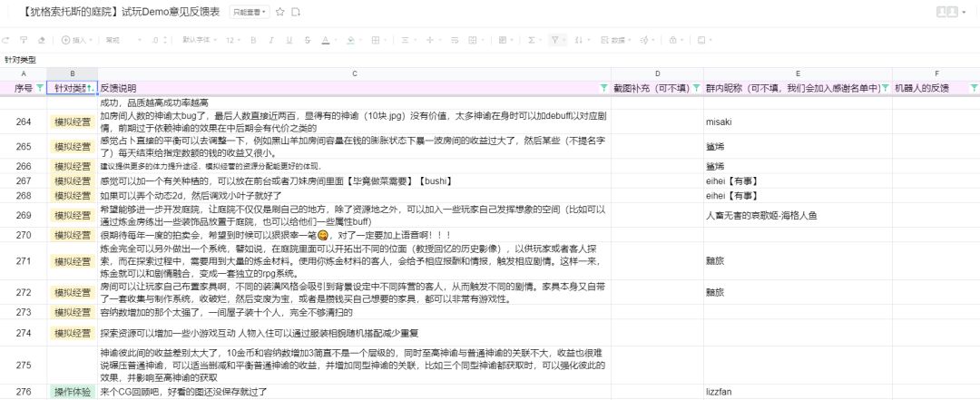The image size is (980, 400).
Task: Apply strikethrough formatting
Action: click(308, 40)
